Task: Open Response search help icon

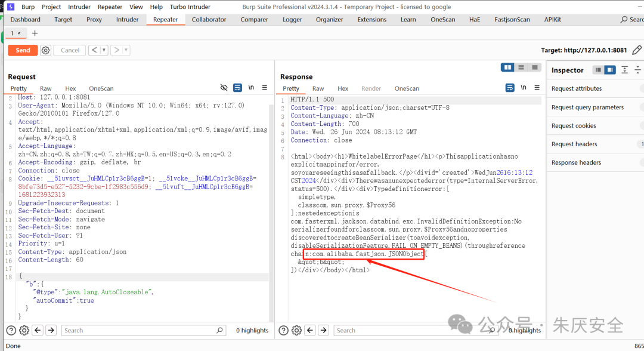Action: pyautogui.click(x=283, y=331)
